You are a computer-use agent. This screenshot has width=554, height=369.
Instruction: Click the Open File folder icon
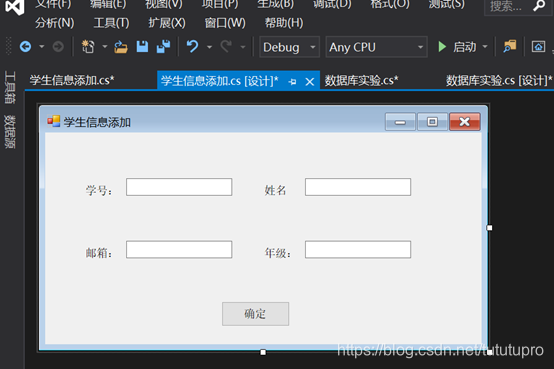point(120,47)
